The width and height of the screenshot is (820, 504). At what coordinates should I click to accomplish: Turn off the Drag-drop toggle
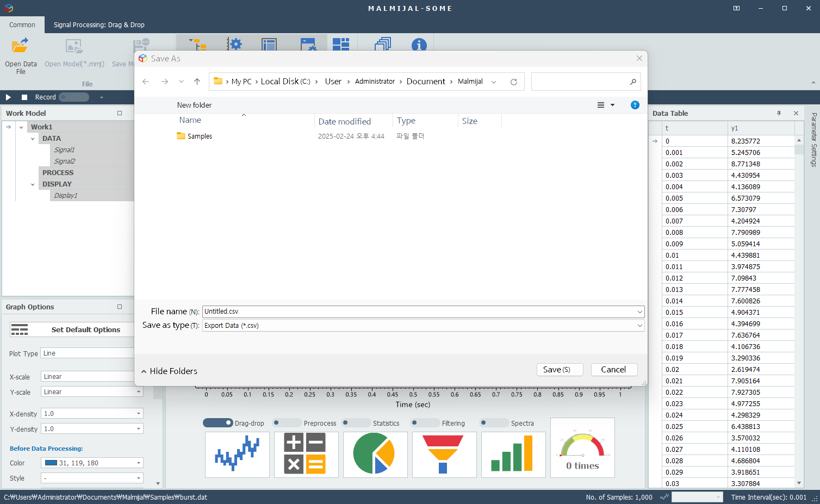point(218,423)
